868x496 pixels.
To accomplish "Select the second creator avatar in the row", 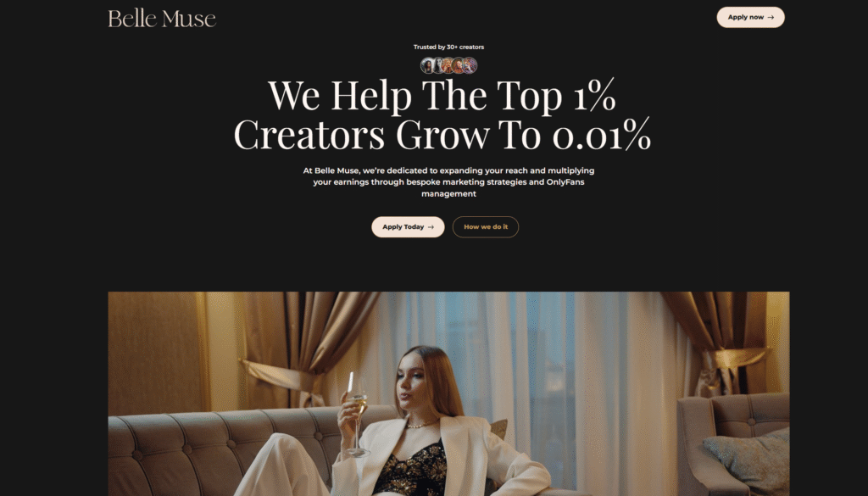I will pyautogui.click(x=438, y=65).
